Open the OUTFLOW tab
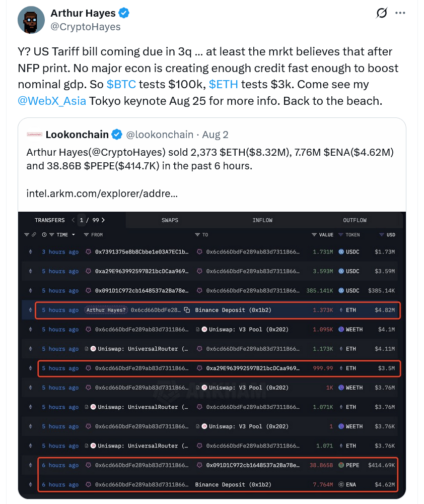 tap(355, 220)
